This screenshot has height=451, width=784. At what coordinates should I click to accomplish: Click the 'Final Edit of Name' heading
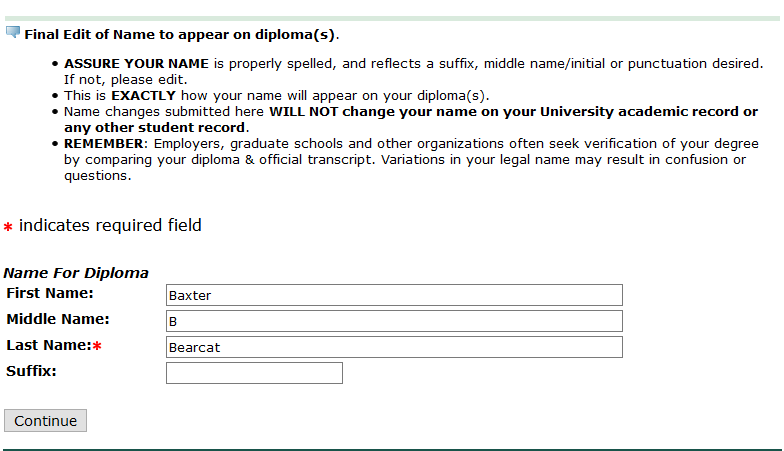(181, 34)
